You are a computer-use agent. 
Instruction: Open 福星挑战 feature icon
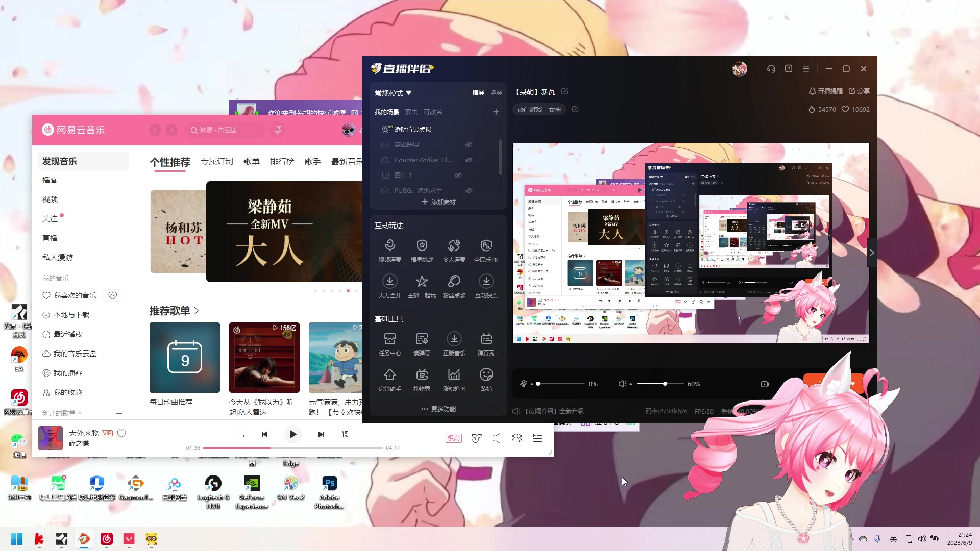coord(422,251)
